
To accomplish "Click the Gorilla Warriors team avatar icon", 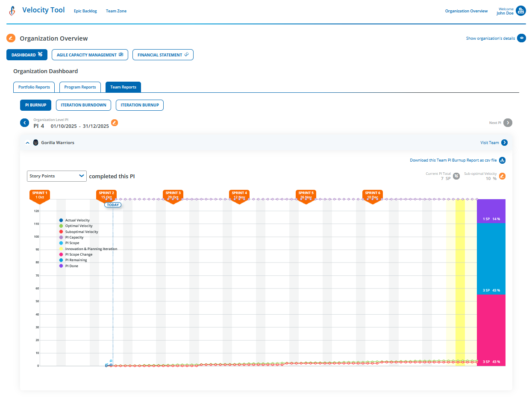I will (36, 142).
